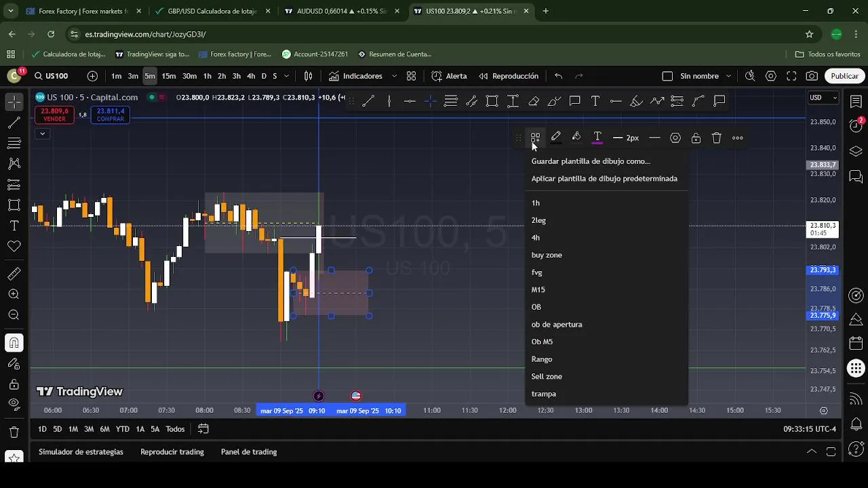Screen dimensions: 868x488
Task: Click the US100 symbol search field
Action: click(52, 76)
